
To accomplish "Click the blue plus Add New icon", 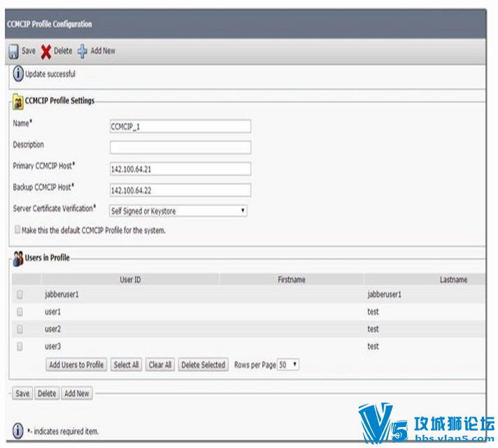I will click(x=83, y=51).
